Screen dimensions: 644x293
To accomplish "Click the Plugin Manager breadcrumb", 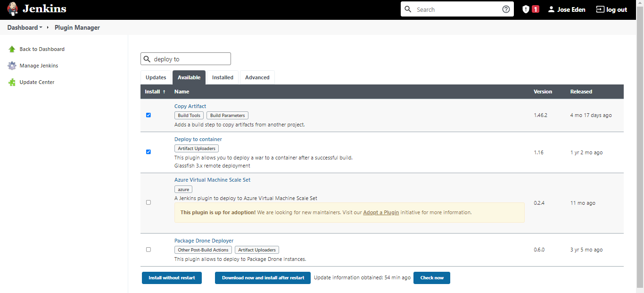I will coord(77,28).
